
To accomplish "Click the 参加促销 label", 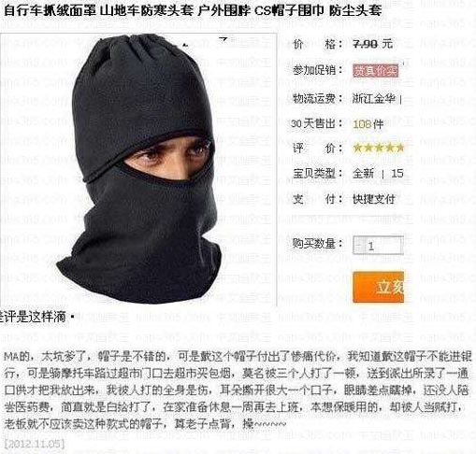I will pyautogui.click(x=314, y=70).
